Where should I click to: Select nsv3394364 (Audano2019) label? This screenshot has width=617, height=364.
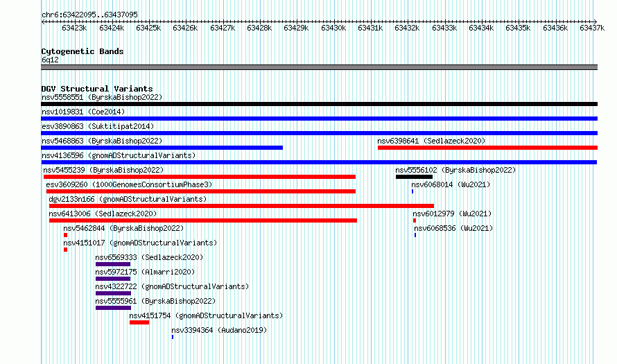pos(219,330)
